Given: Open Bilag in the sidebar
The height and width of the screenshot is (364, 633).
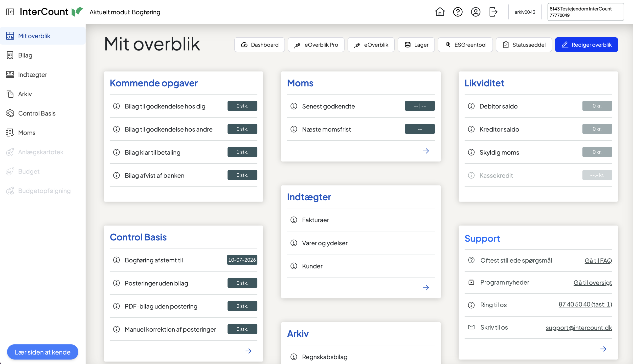Looking at the screenshot, I should [x=43, y=55].
